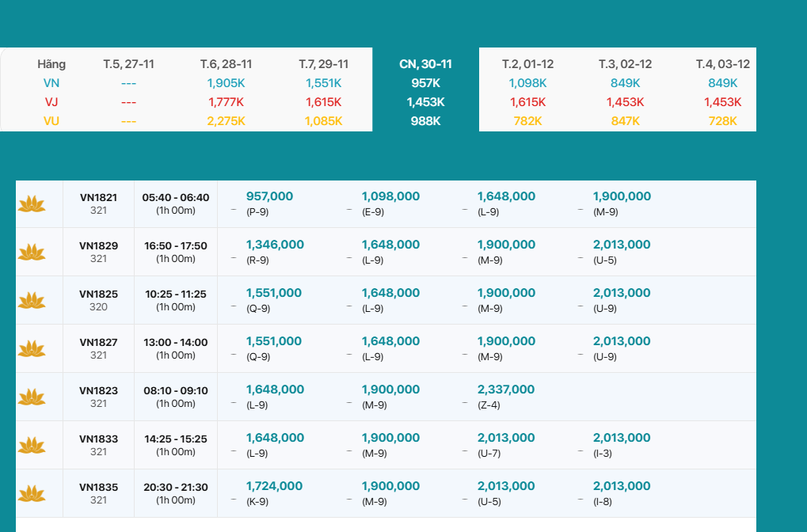
Task: Click the airline logo on the VN1833 row
Action: click(32, 446)
